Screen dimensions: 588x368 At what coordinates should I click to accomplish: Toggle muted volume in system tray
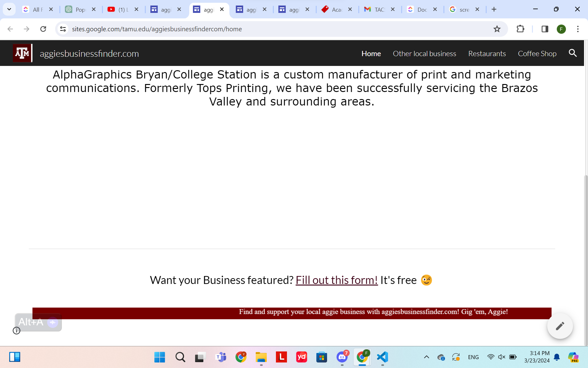click(501, 357)
